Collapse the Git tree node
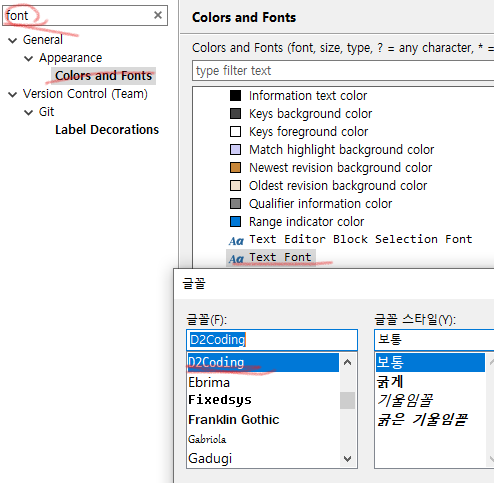The height and width of the screenshot is (483, 494). point(29,113)
